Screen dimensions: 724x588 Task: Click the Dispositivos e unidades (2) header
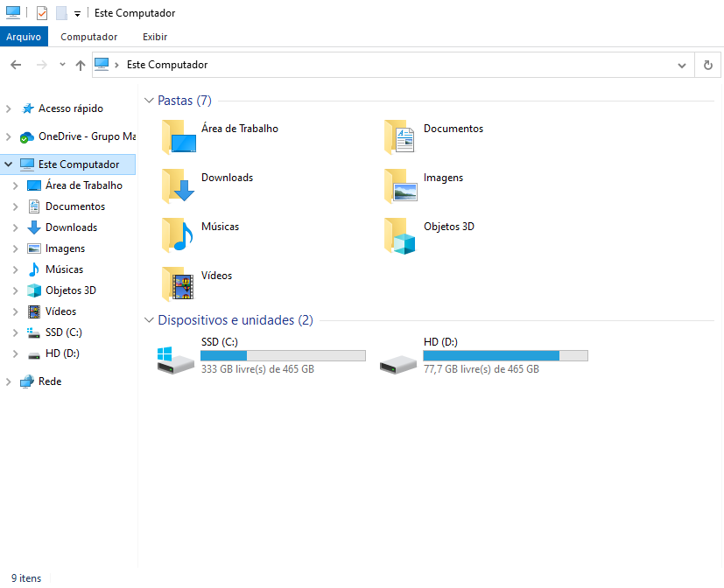click(x=235, y=320)
